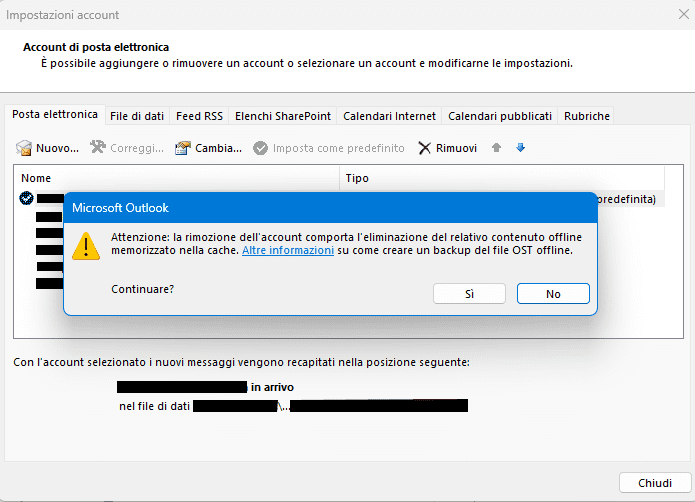Click the Rimuovi X icon
The width and height of the screenshot is (695, 502).
(x=425, y=148)
